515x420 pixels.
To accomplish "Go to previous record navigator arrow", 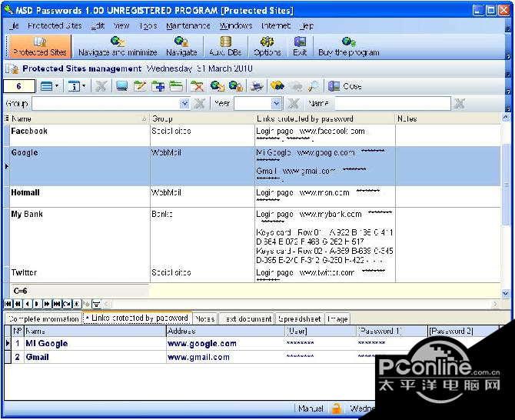I will click(x=28, y=304).
